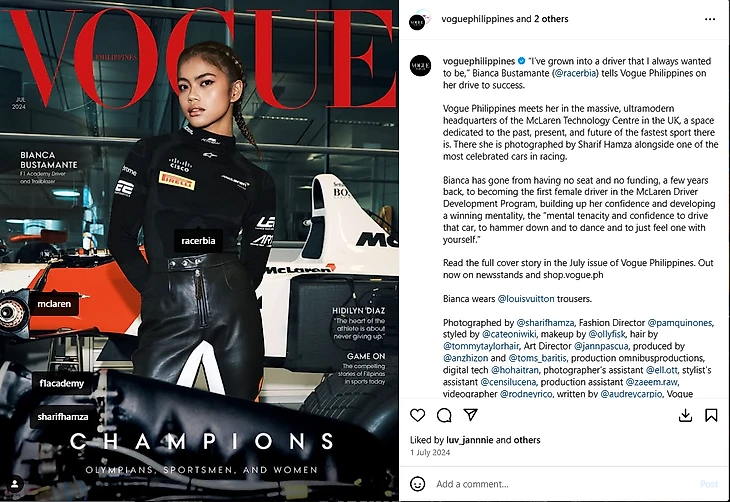Open the three-dots more options menu
The height and width of the screenshot is (502, 730).
(710, 19)
